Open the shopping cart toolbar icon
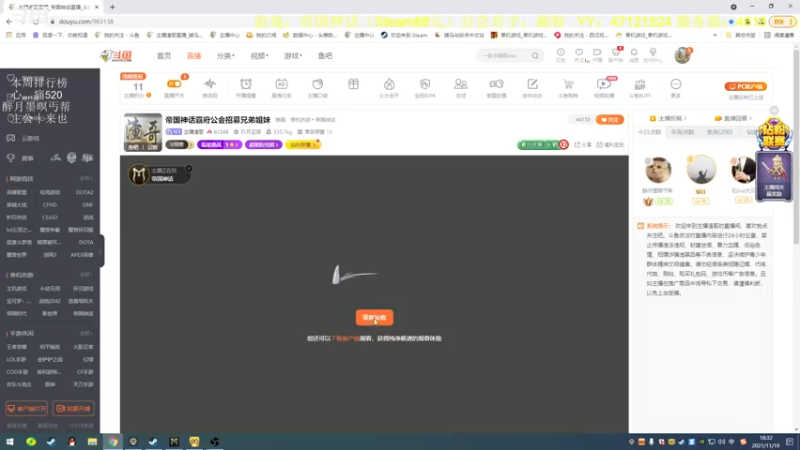Screen dimensions: 800x450 (568, 84)
